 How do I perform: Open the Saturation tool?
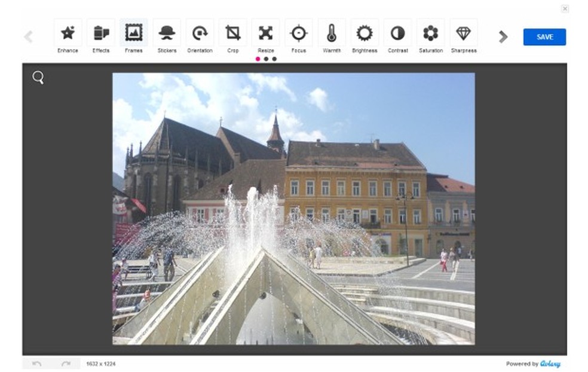point(431,36)
